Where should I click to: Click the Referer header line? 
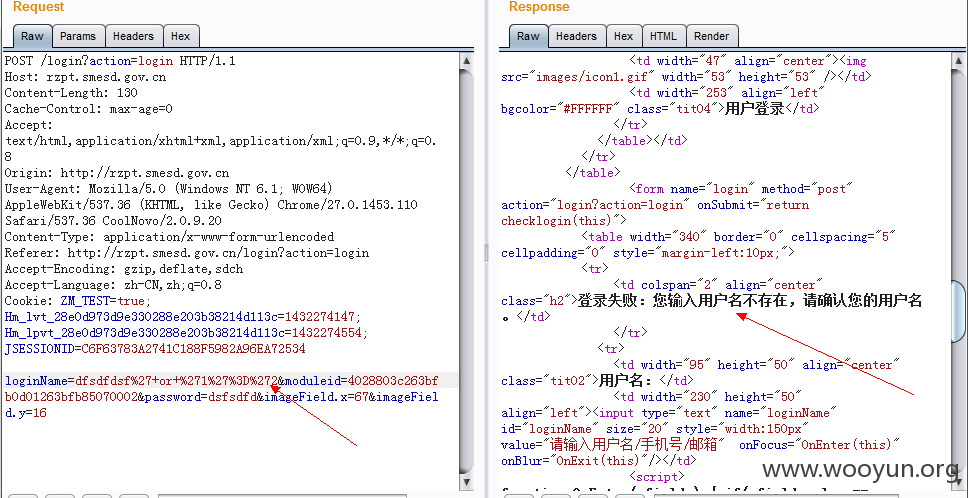point(186,253)
